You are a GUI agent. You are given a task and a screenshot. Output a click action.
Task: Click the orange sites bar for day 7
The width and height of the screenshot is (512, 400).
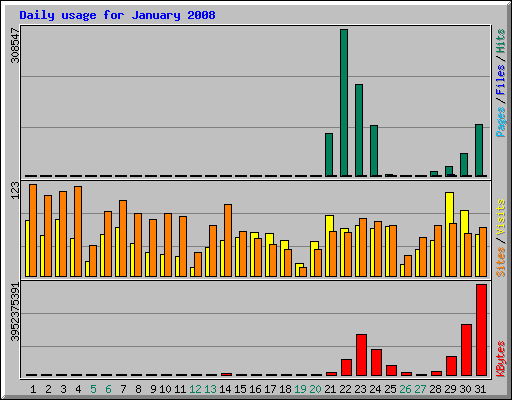tap(123, 238)
